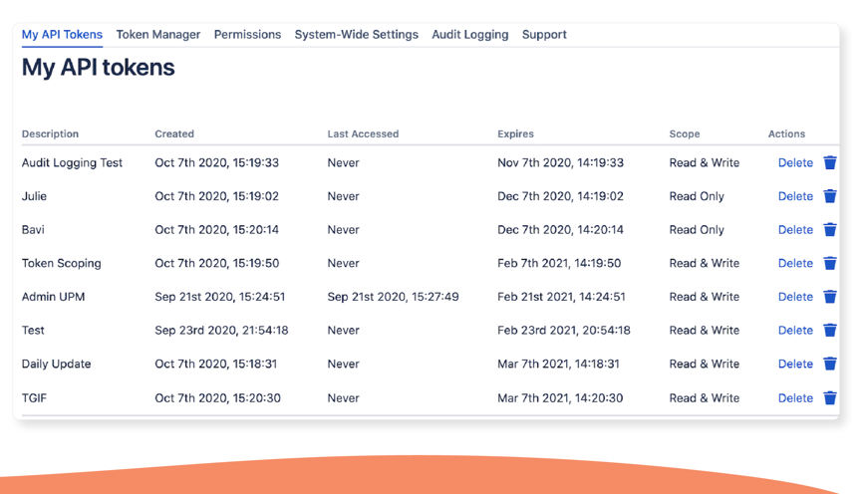Click trash icon for Daily Update token

pos(830,364)
